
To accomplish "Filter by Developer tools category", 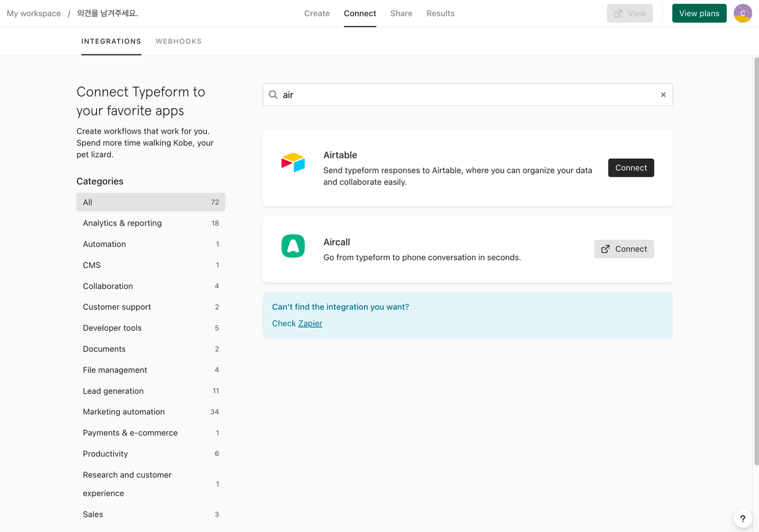I will [x=151, y=328].
